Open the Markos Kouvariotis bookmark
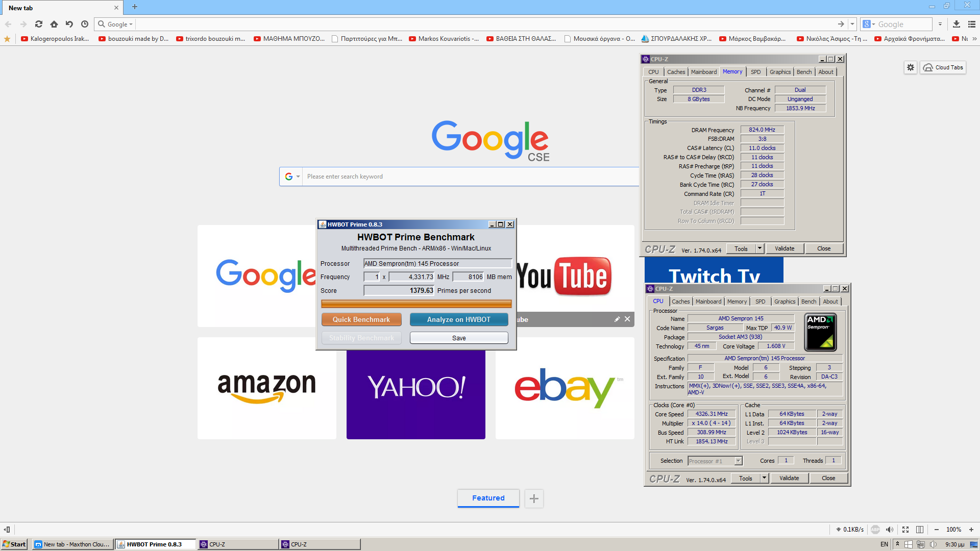The width and height of the screenshot is (980, 551). pos(444,39)
